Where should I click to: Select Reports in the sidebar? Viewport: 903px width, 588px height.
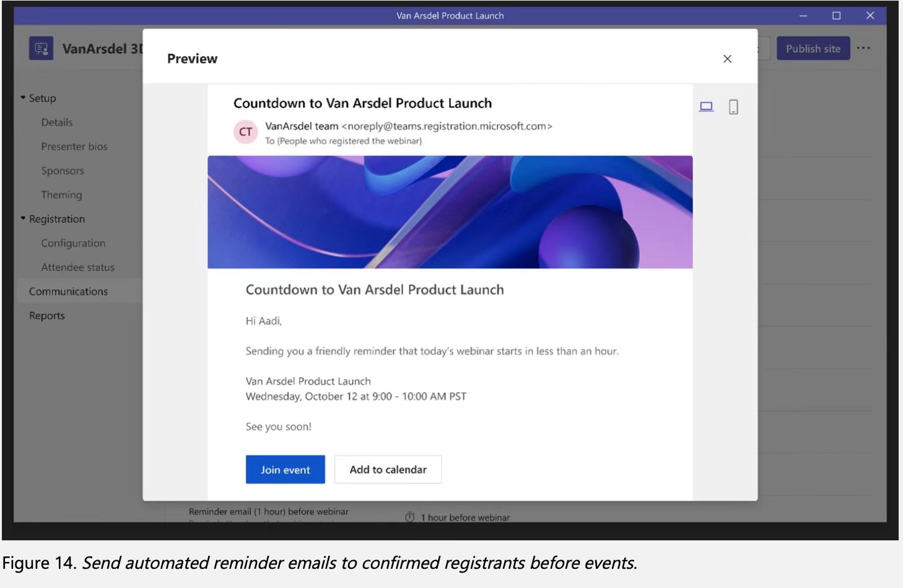pyautogui.click(x=47, y=316)
